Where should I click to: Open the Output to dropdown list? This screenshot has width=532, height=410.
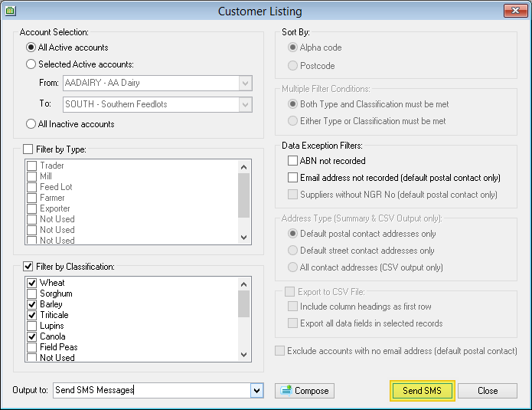pyautogui.click(x=256, y=391)
